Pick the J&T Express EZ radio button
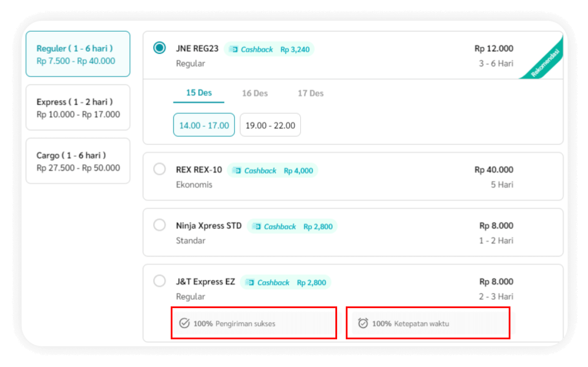Image resolution: width=588 pixels, height=367 pixels. pyautogui.click(x=159, y=281)
